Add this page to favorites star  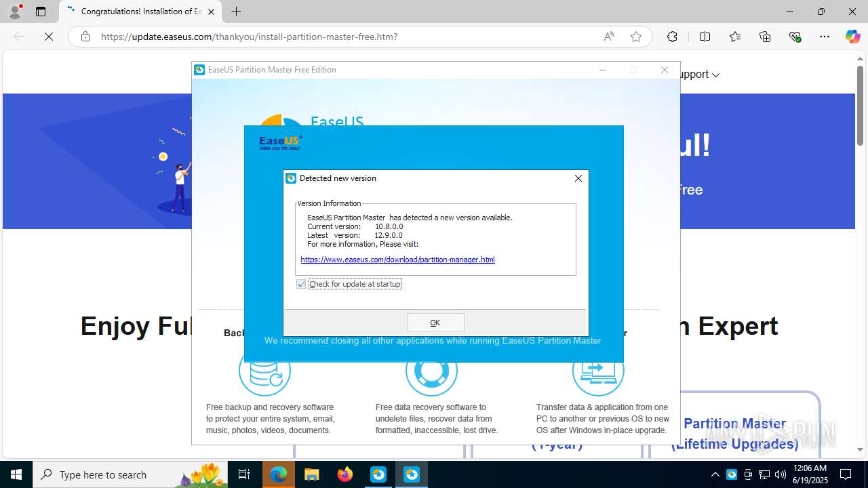click(x=636, y=37)
